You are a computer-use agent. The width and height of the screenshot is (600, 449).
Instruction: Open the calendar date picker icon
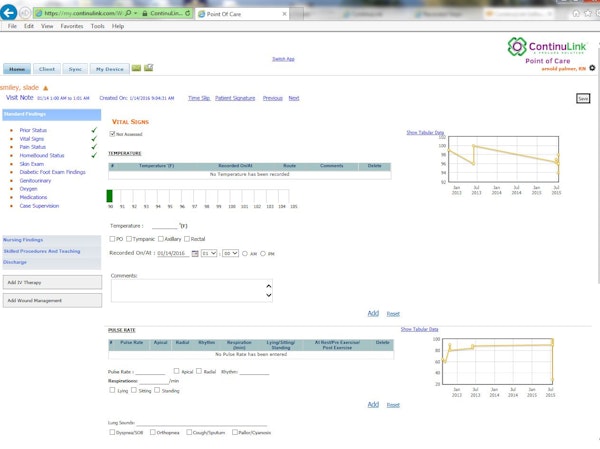195,254
